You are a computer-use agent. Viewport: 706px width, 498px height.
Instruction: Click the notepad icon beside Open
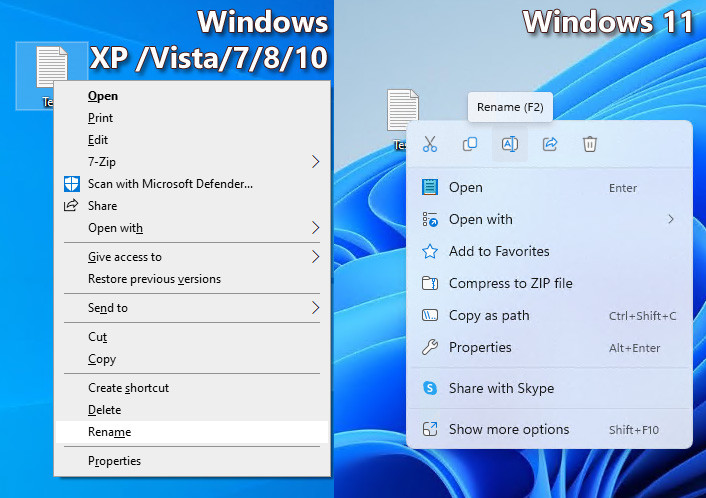pyautogui.click(x=430, y=187)
